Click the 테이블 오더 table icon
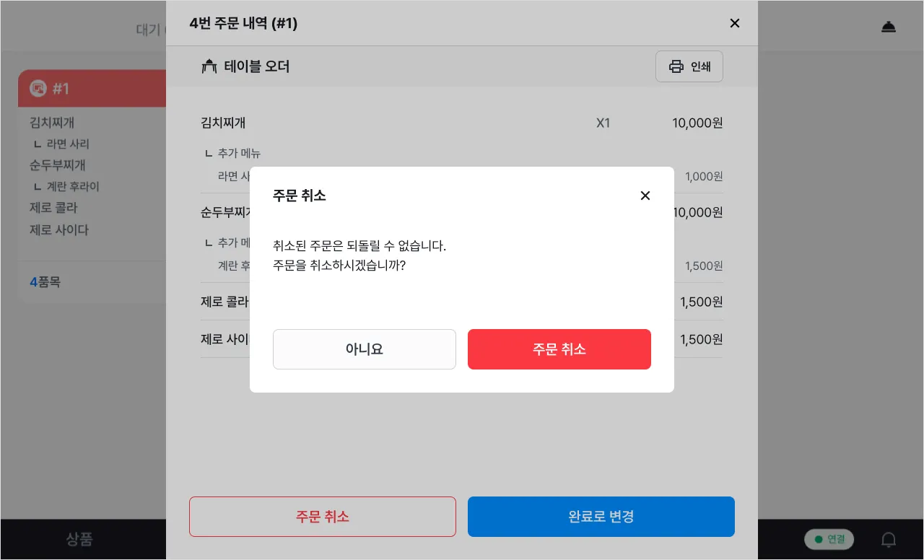Image resolution: width=924 pixels, height=560 pixels. [209, 67]
